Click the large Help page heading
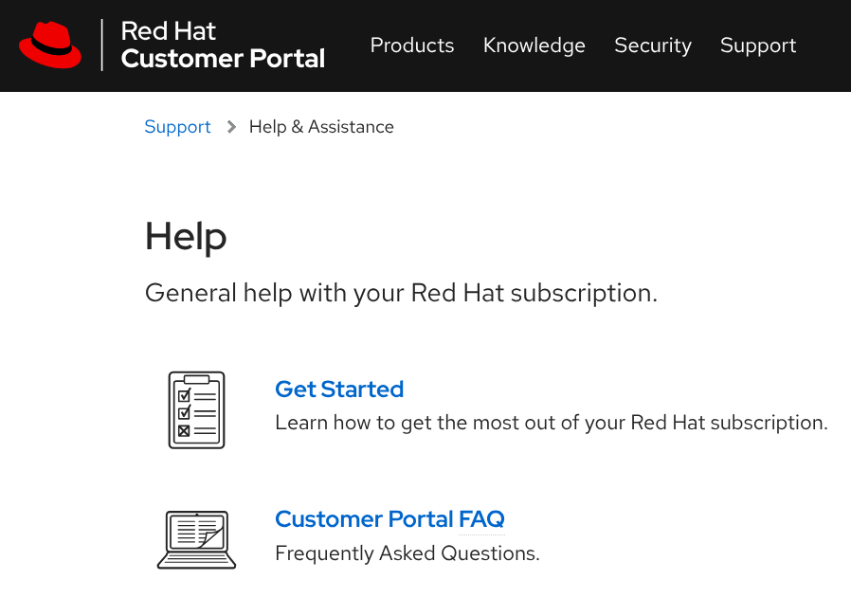851x616 pixels. tap(186, 237)
